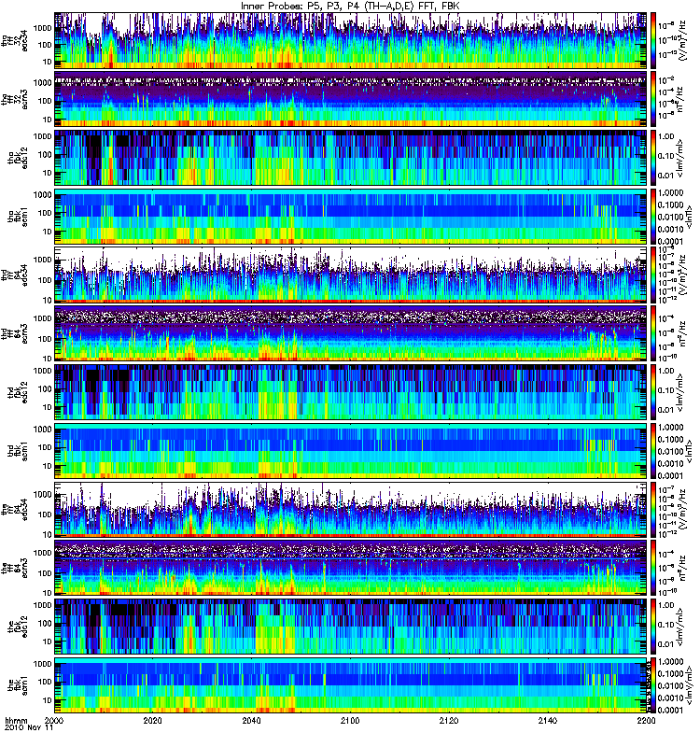Click the color bar of tha fbk edc12 panel
Viewport: 700px width, 747px height.
pos(653,158)
